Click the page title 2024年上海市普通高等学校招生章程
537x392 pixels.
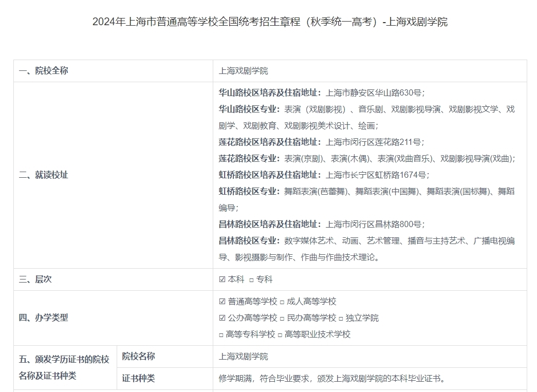click(270, 22)
